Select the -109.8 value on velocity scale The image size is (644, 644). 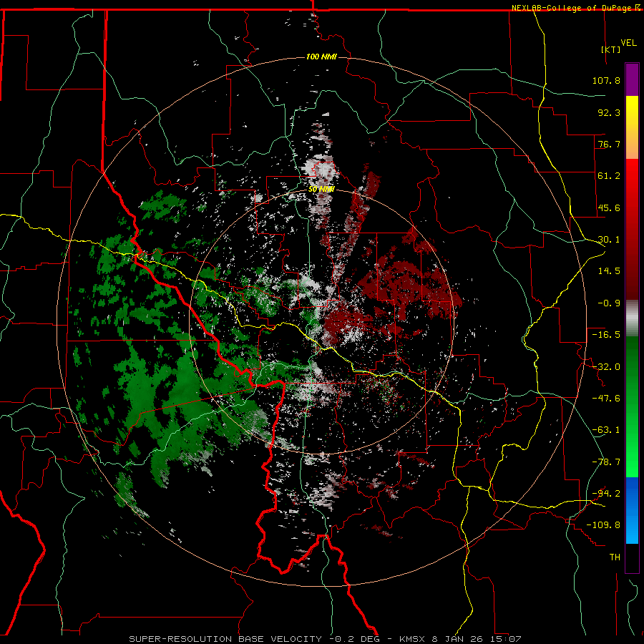(x=603, y=525)
